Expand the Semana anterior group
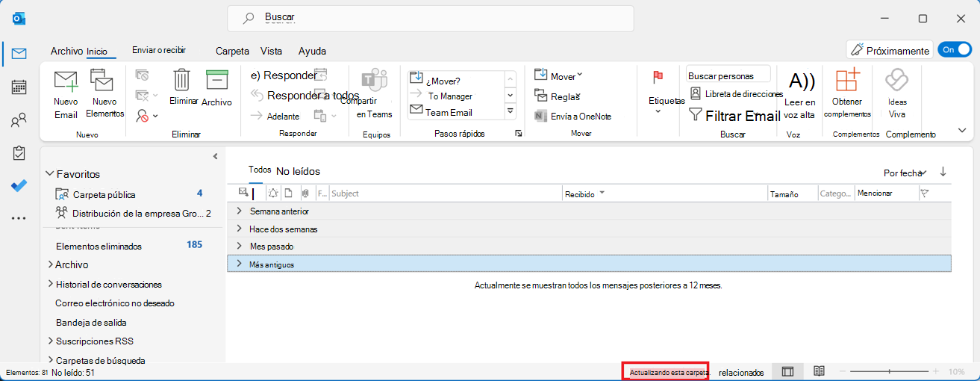Image resolution: width=980 pixels, height=381 pixels. (240, 211)
